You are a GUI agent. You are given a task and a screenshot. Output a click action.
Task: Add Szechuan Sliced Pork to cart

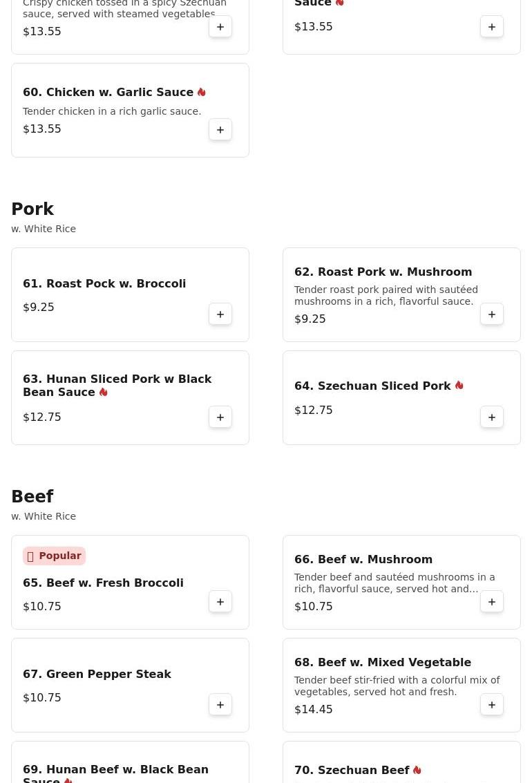tap(492, 417)
